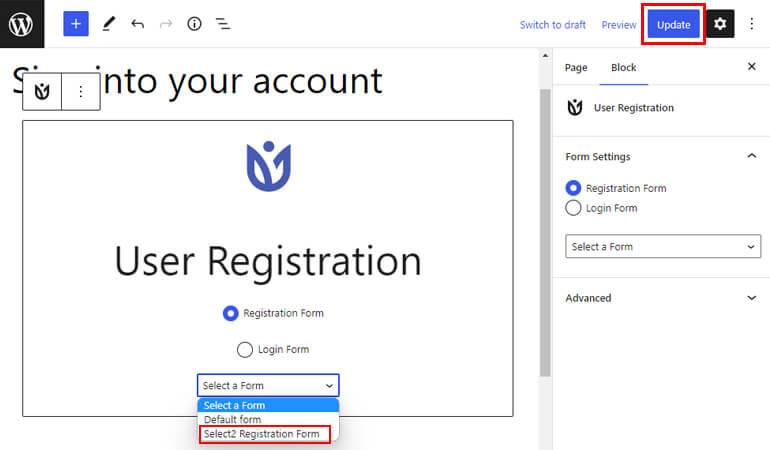
Task: Click the editor vertical scrollbar thumb
Action: click(x=545, y=233)
